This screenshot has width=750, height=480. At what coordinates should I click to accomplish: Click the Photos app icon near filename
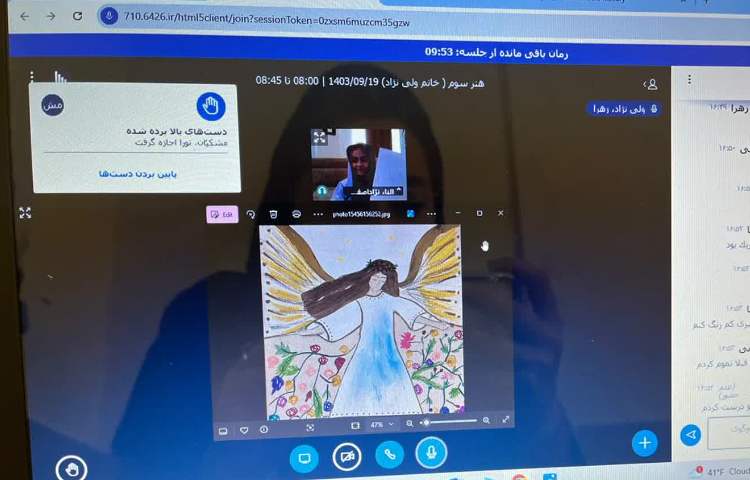click(410, 214)
